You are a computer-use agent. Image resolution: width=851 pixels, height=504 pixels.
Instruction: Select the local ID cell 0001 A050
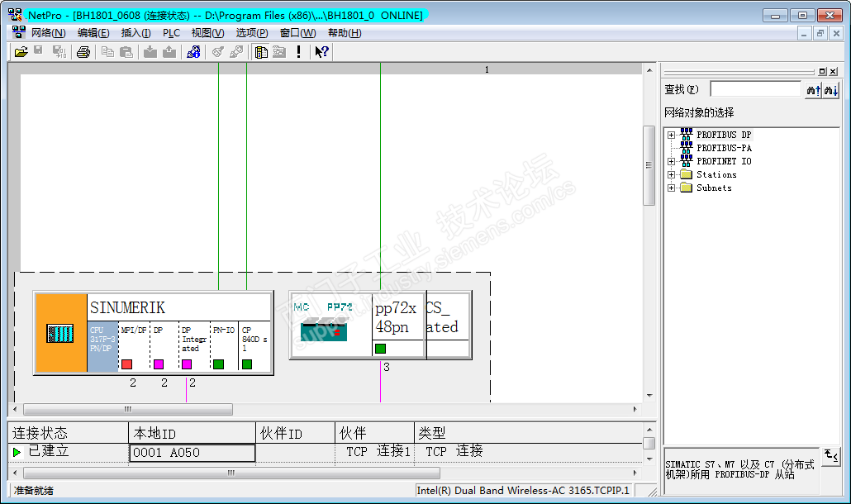193,453
